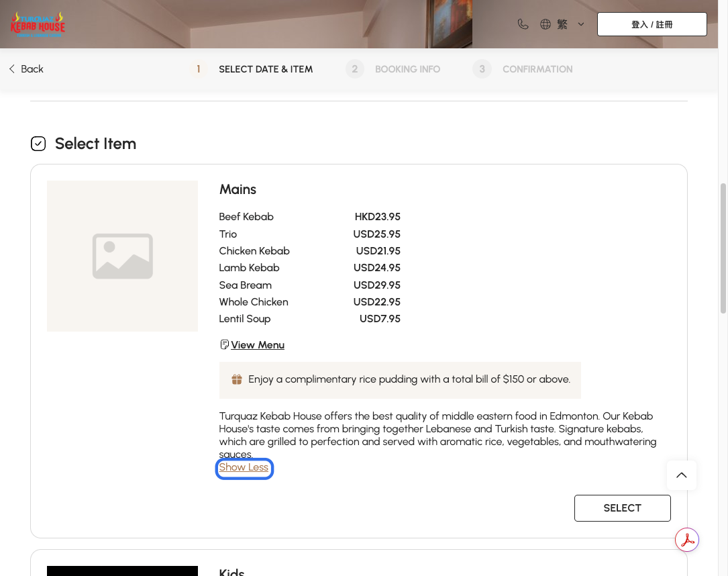Click the globe language icon
The width and height of the screenshot is (728, 576).
pos(545,24)
